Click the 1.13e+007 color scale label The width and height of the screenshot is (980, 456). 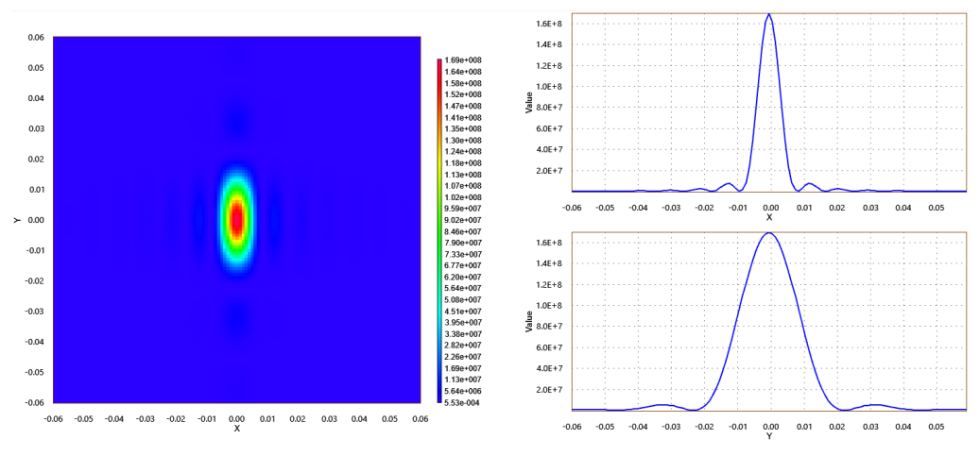click(x=462, y=380)
